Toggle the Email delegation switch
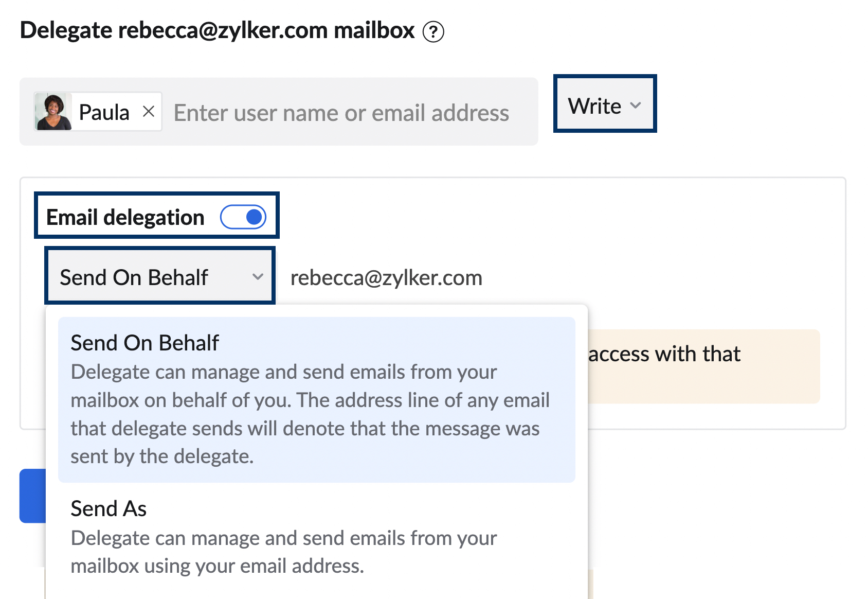Screen dimensions: 868x599 [x=243, y=217]
